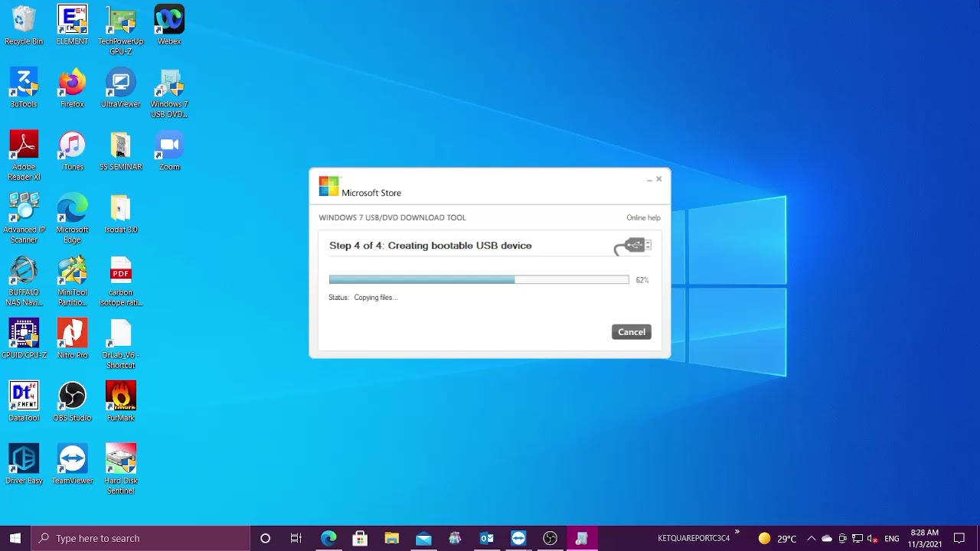Select Windows 7 USB DVD tool shortcut
This screenshot has height=551, width=980.
[169, 93]
